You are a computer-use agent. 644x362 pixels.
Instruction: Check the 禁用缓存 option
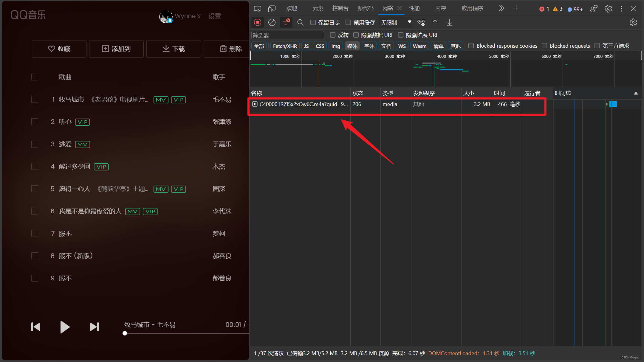pos(348,22)
